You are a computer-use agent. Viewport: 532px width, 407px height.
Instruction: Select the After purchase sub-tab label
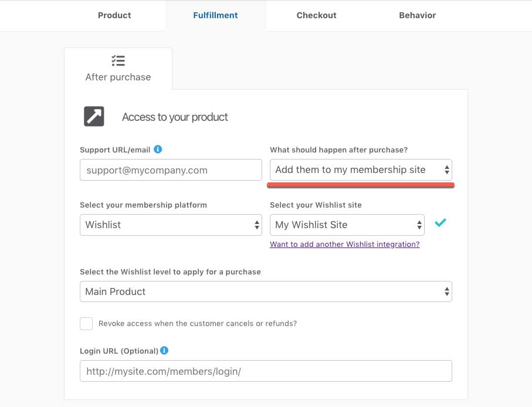118,77
